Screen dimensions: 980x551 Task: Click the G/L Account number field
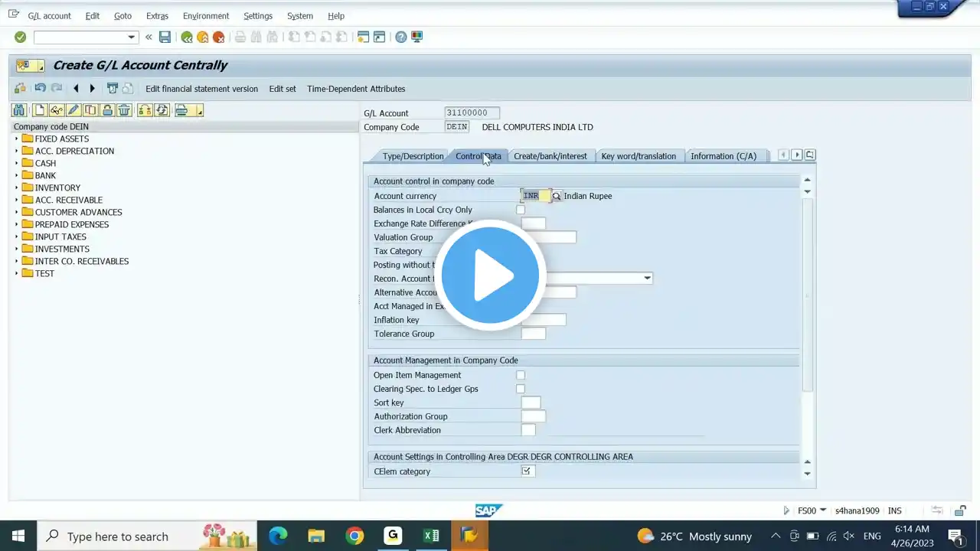[472, 113]
